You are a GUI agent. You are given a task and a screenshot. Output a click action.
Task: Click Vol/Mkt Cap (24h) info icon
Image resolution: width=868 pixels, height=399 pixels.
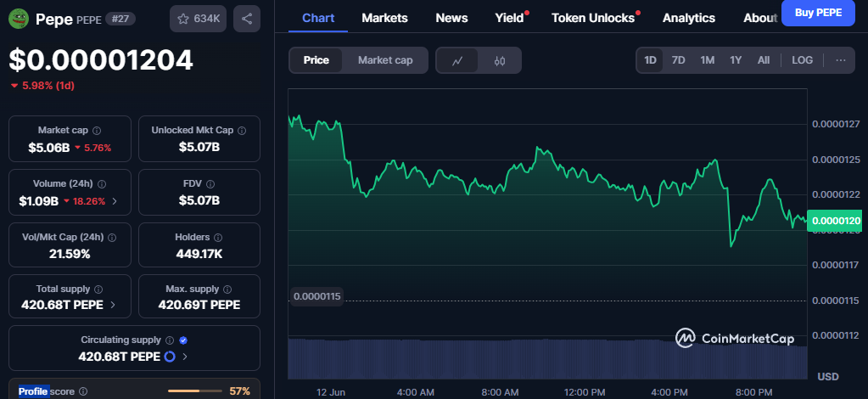pos(112,237)
